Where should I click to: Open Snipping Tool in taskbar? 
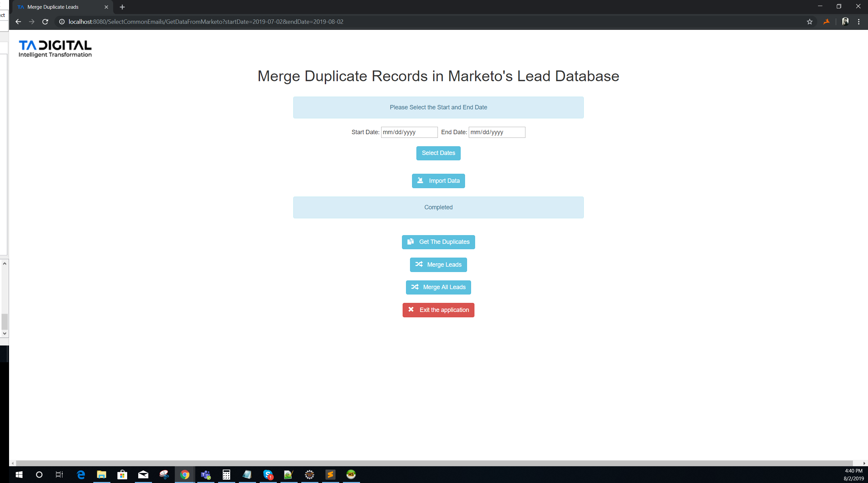point(164,474)
